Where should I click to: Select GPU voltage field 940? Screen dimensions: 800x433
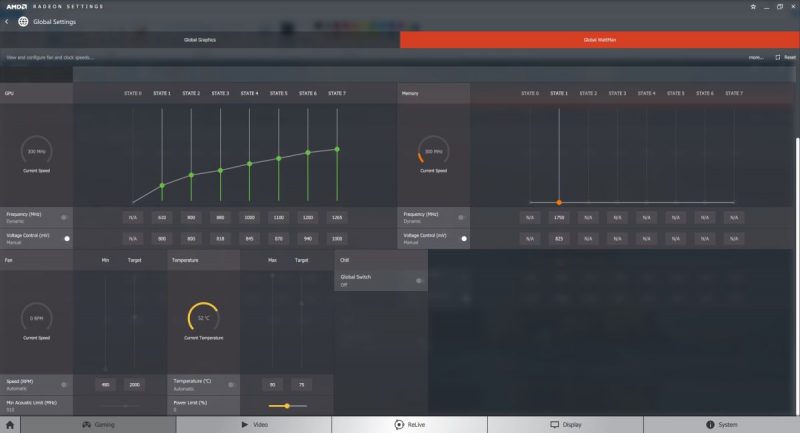coord(308,238)
